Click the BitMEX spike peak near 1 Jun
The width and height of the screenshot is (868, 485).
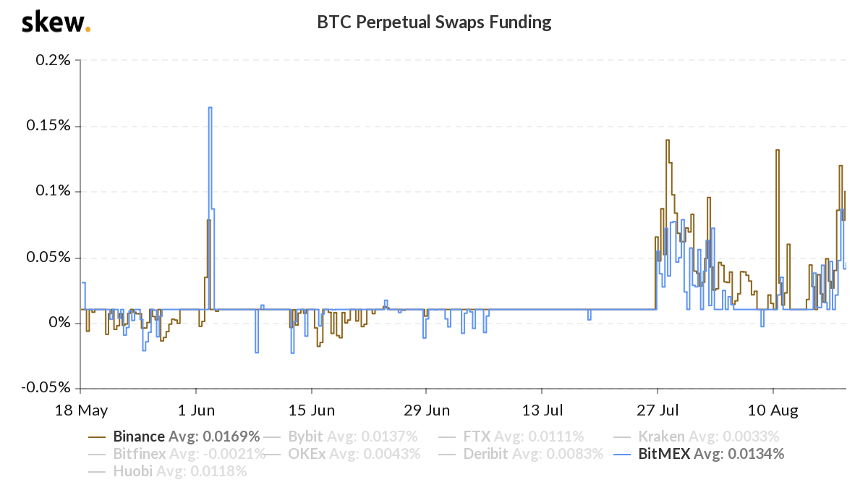210,108
